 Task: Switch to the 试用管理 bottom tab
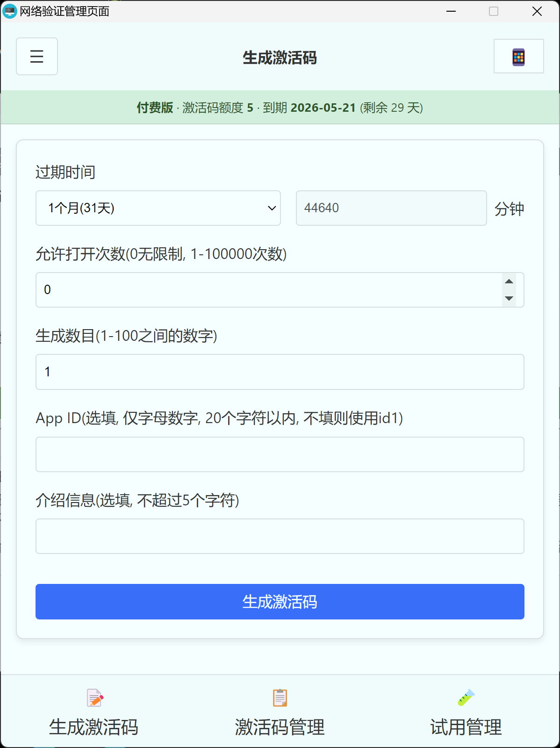466,711
